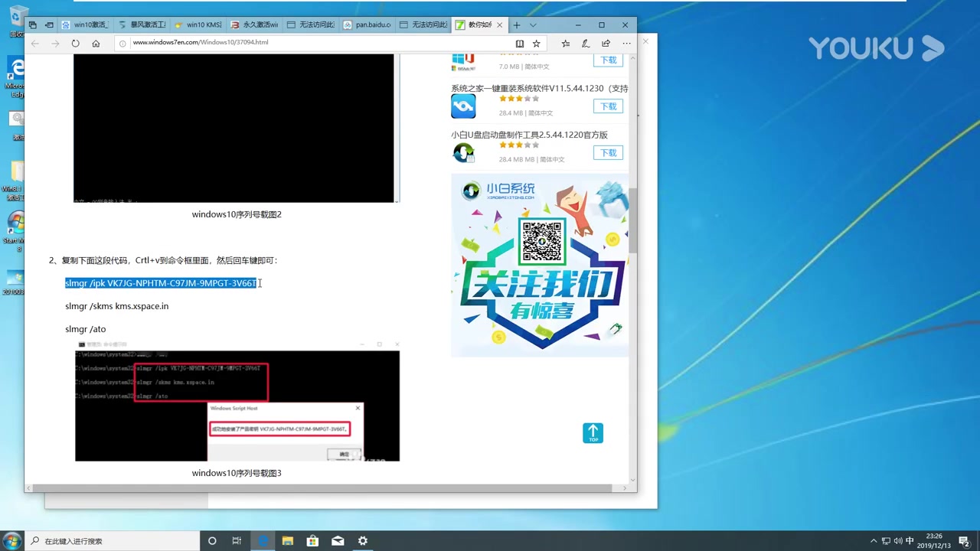
Task: Open the tray volume speaker icon
Action: [x=898, y=541]
